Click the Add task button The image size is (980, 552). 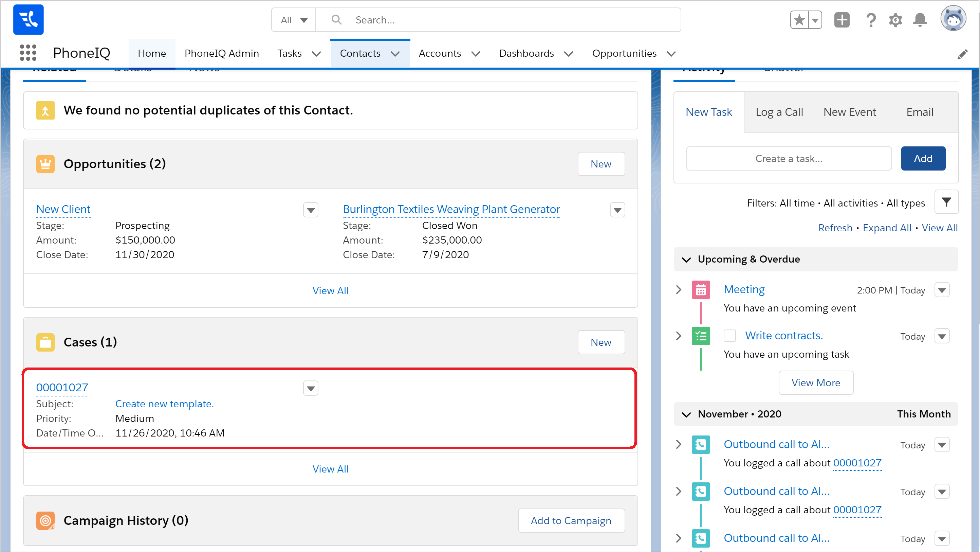[x=923, y=158]
